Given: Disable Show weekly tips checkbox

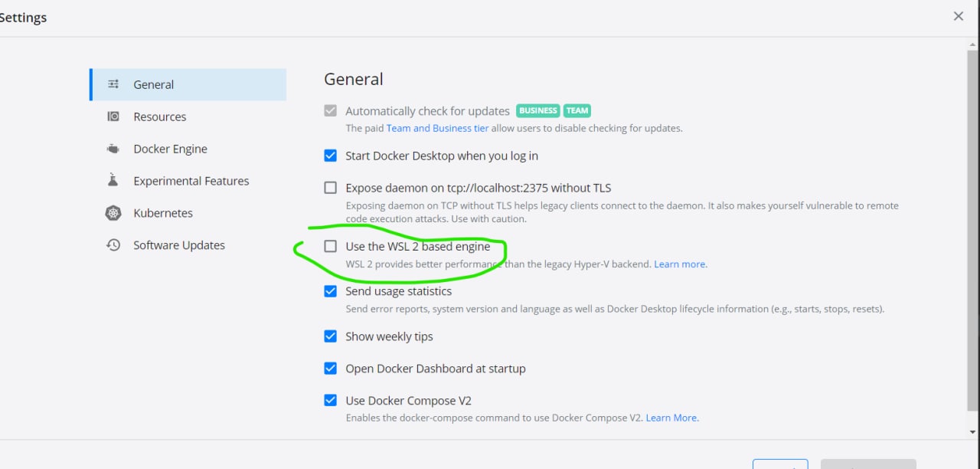Looking at the screenshot, I should [x=330, y=336].
